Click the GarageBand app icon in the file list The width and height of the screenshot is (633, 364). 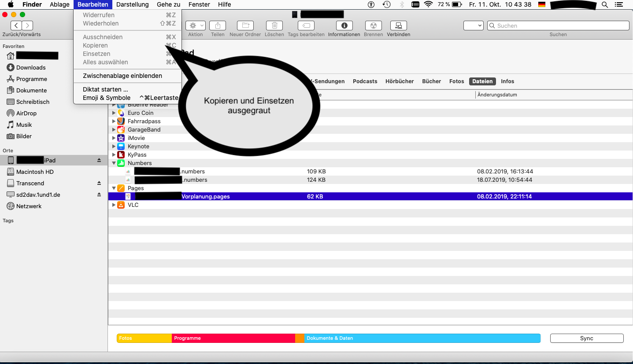click(121, 129)
